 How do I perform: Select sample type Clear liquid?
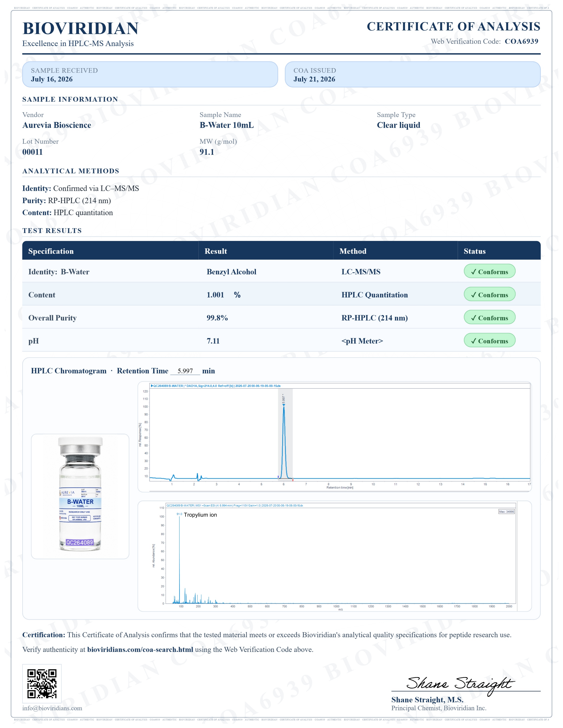(x=399, y=125)
